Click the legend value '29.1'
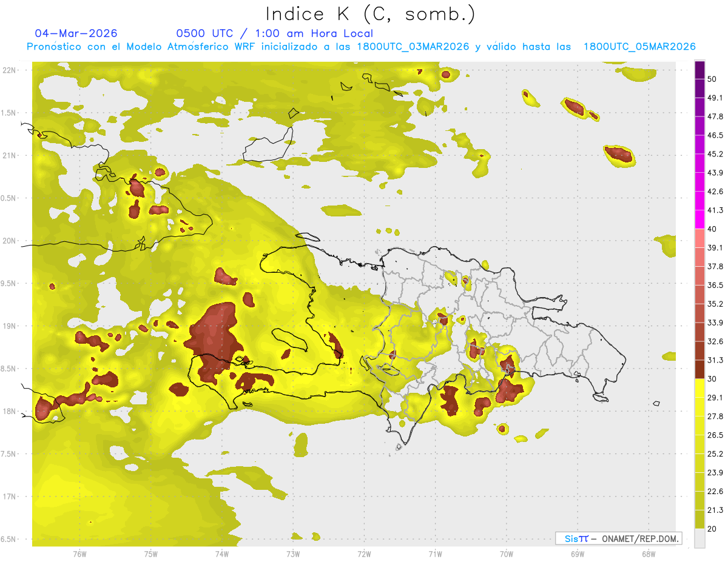This screenshot has height=562, width=728. pyautogui.click(x=715, y=398)
